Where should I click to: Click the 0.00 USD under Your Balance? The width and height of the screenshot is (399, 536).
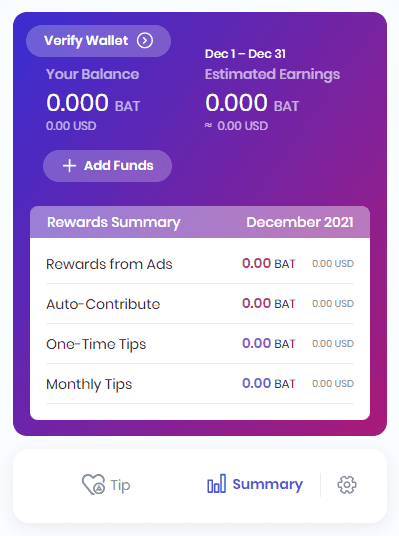[x=71, y=126]
